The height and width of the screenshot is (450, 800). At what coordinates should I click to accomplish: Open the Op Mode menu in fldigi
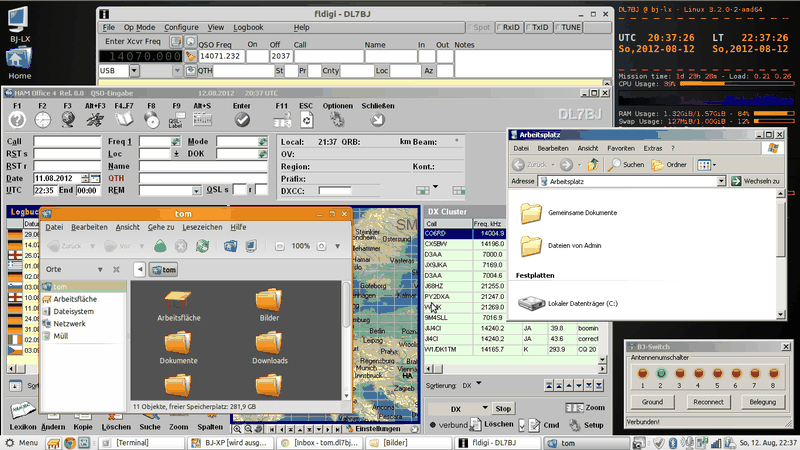tap(139, 27)
